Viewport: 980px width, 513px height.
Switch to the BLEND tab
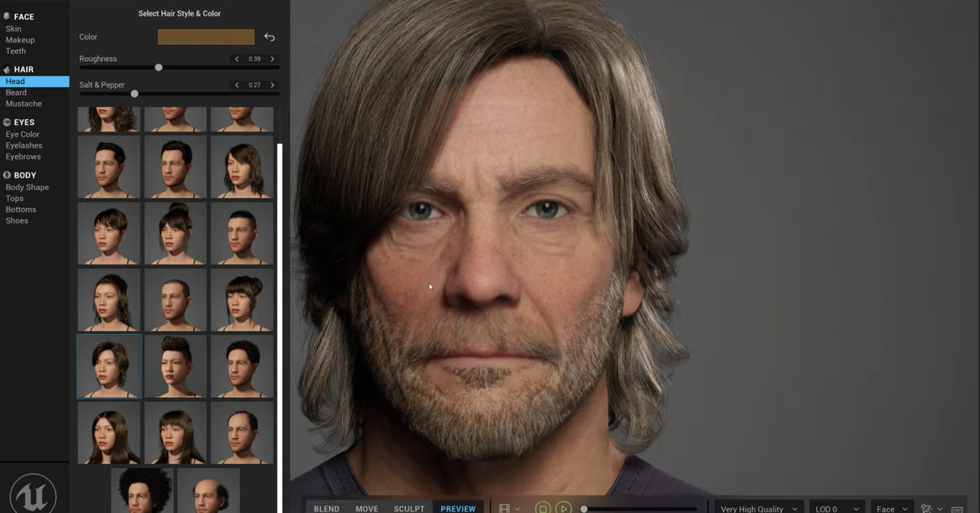click(x=326, y=508)
